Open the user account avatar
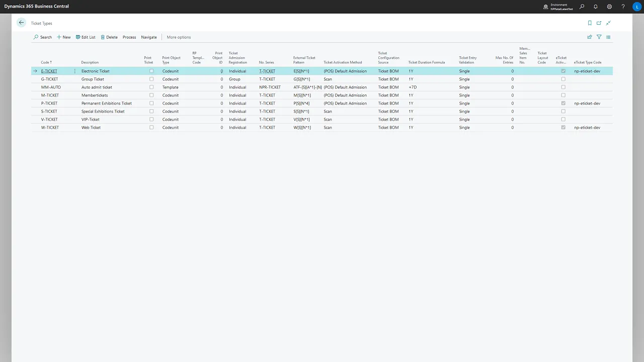Image resolution: width=644 pixels, height=362 pixels. pos(637,7)
